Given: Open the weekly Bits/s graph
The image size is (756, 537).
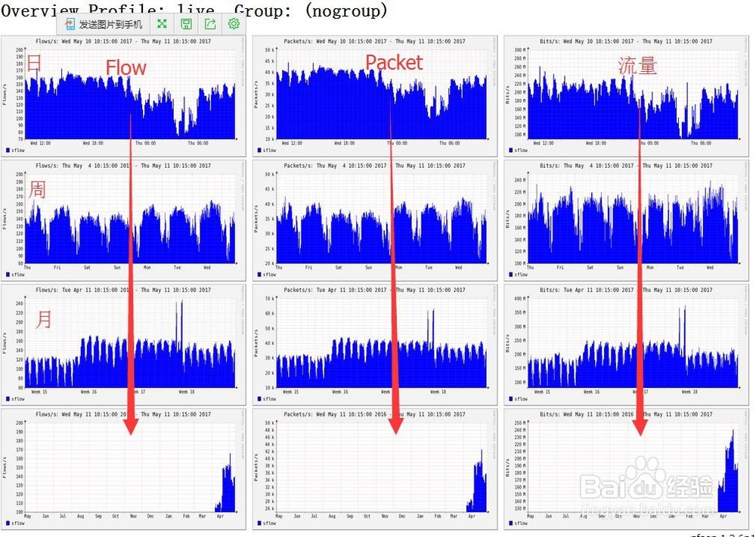Looking at the screenshot, I should tap(626, 221).
